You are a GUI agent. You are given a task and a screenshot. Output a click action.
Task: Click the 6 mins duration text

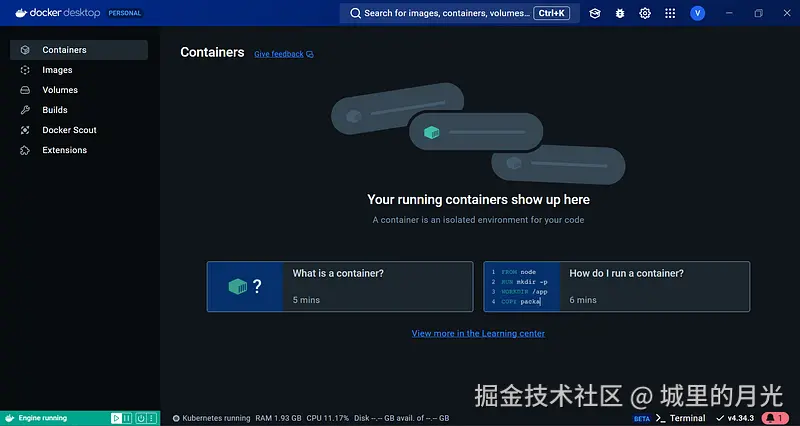coord(583,300)
